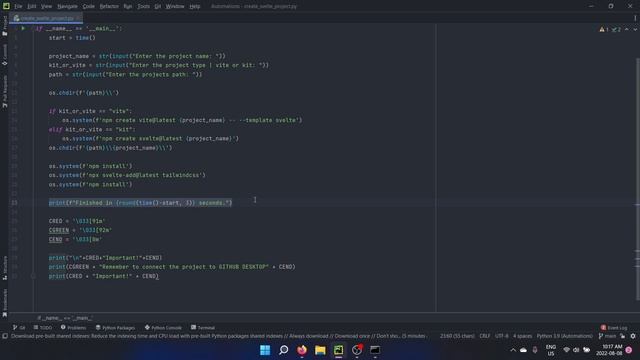Viewport: 640px width, 360px height.
Task: Click the project_name input line
Action: click(137, 56)
